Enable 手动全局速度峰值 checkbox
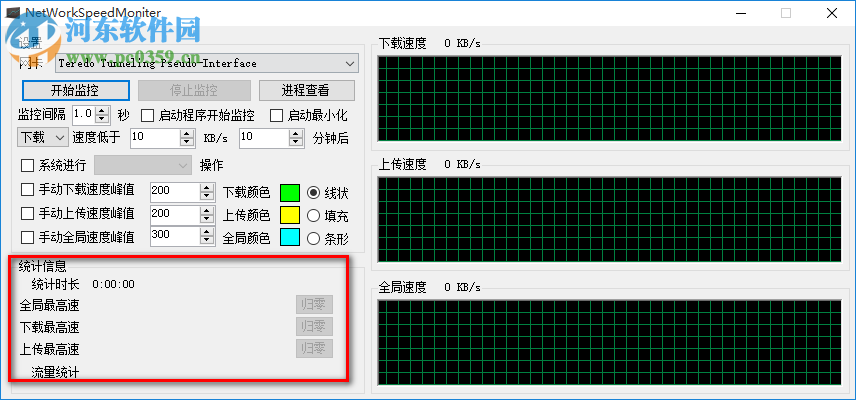856x400 pixels. (x=27, y=237)
